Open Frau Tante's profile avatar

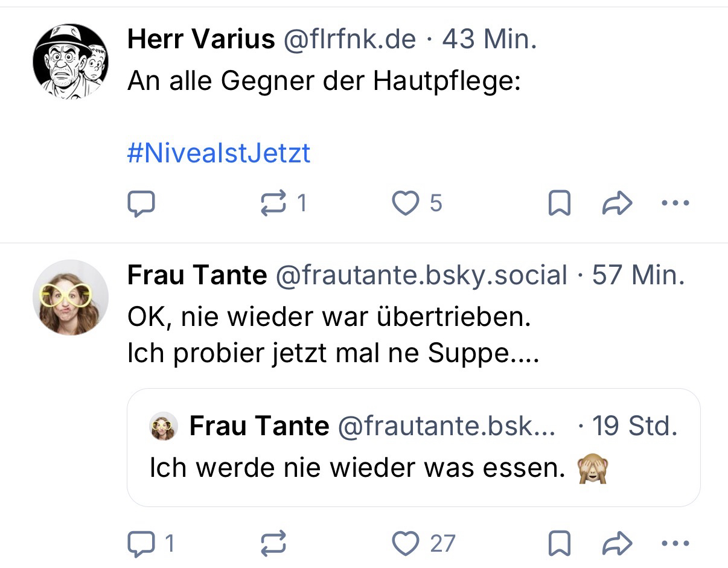[70, 297]
